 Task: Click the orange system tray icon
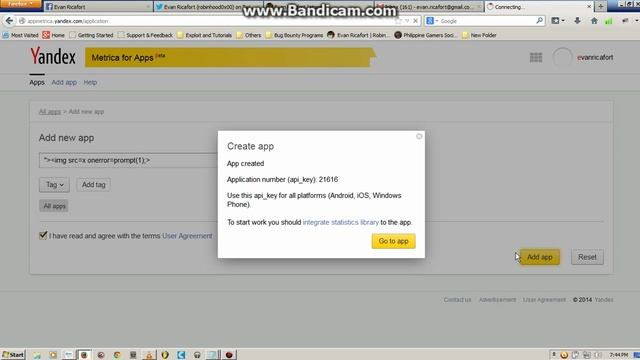click(x=564, y=355)
